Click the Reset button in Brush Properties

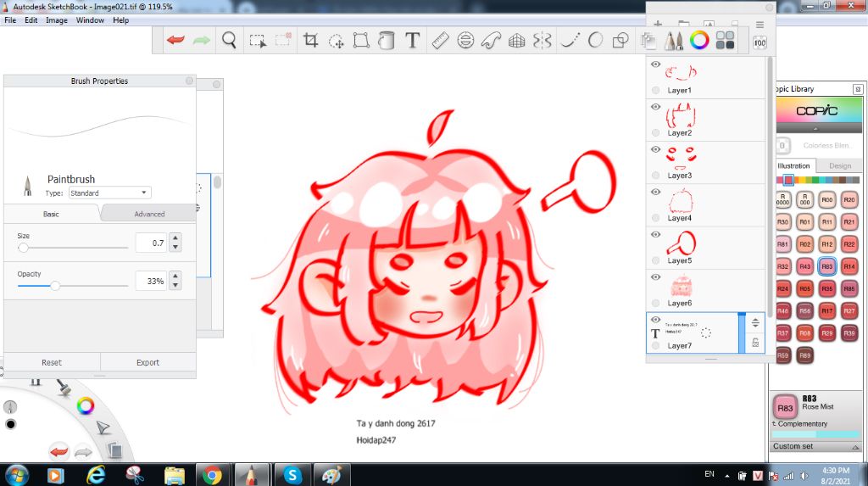[x=52, y=362]
